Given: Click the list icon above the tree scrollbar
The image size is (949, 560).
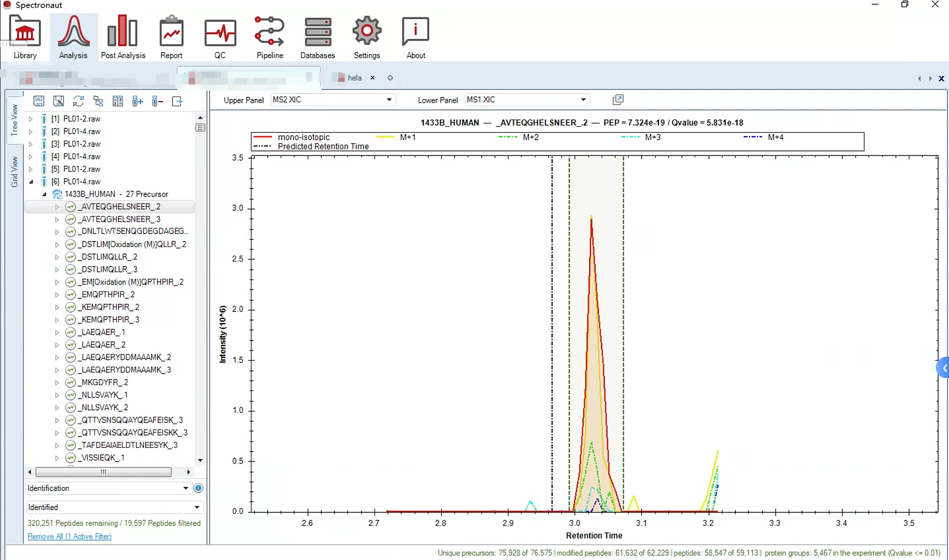Looking at the screenshot, I should pos(201,128).
